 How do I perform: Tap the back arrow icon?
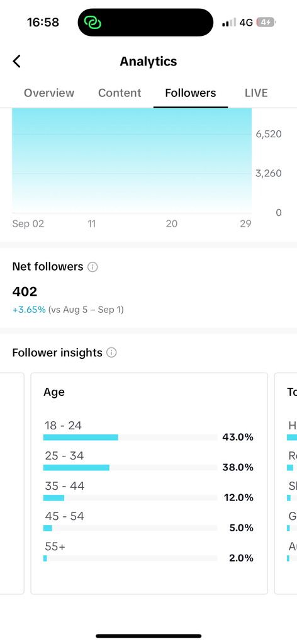coord(16,61)
